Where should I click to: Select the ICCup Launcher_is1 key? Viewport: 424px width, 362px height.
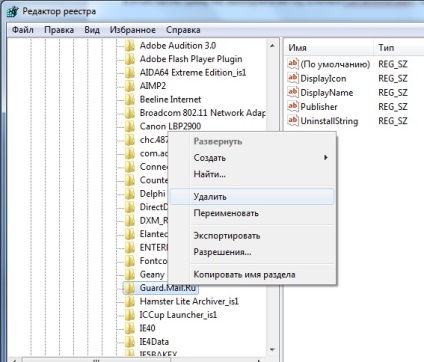tap(178, 315)
